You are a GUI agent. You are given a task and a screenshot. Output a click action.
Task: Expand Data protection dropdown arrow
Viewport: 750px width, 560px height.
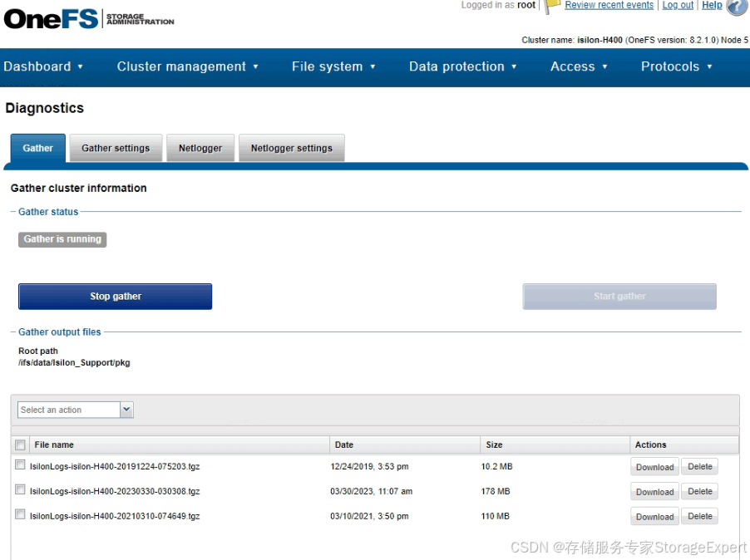pos(514,67)
